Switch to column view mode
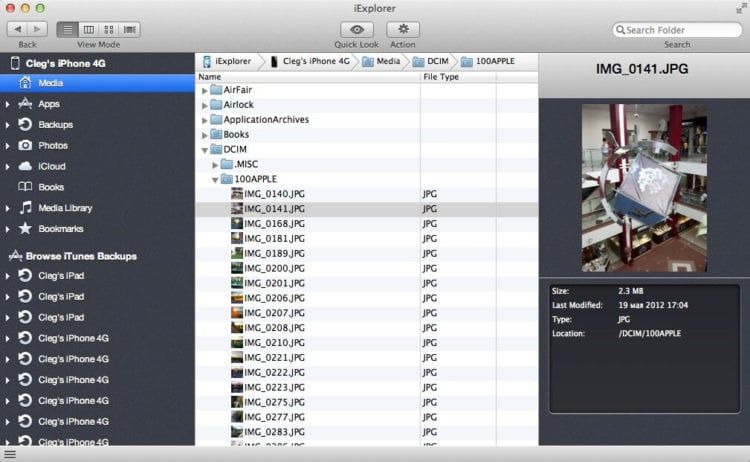This screenshot has width=750, height=462. tap(88, 30)
